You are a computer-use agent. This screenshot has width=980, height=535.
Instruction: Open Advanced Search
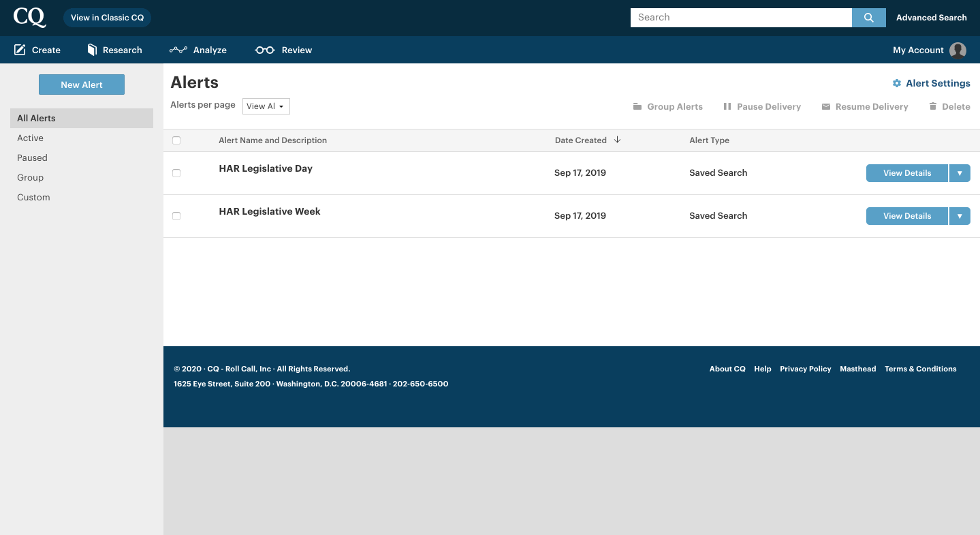point(931,18)
